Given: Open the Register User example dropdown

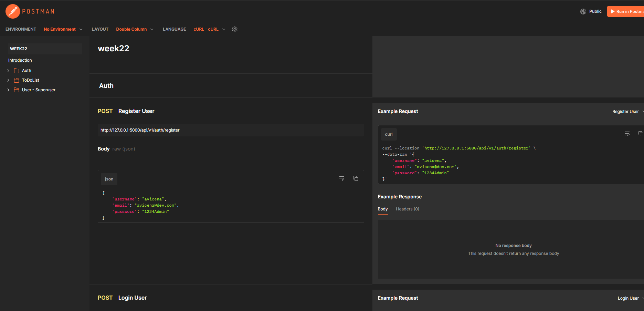Looking at the screenshot, I should pos(628,112).
